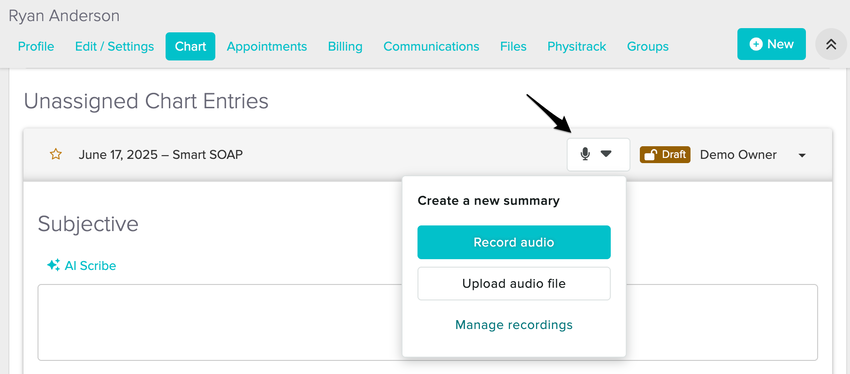The image size is (850, 374).
Task: Click the AI Scribe sparkle icon
Action: [53, 265]
